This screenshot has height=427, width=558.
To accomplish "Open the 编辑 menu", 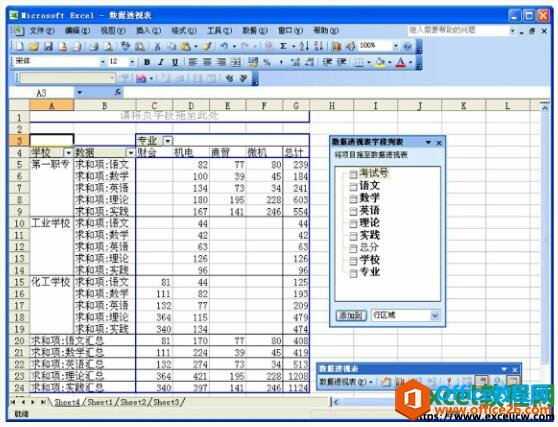I will [77, 31].
